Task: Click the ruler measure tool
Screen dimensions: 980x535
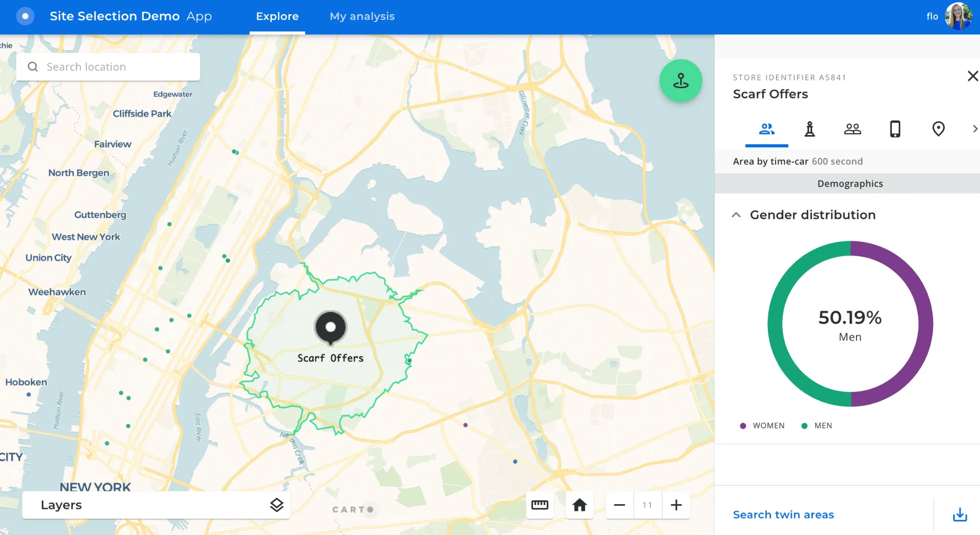Action: [x=540, y=505]
